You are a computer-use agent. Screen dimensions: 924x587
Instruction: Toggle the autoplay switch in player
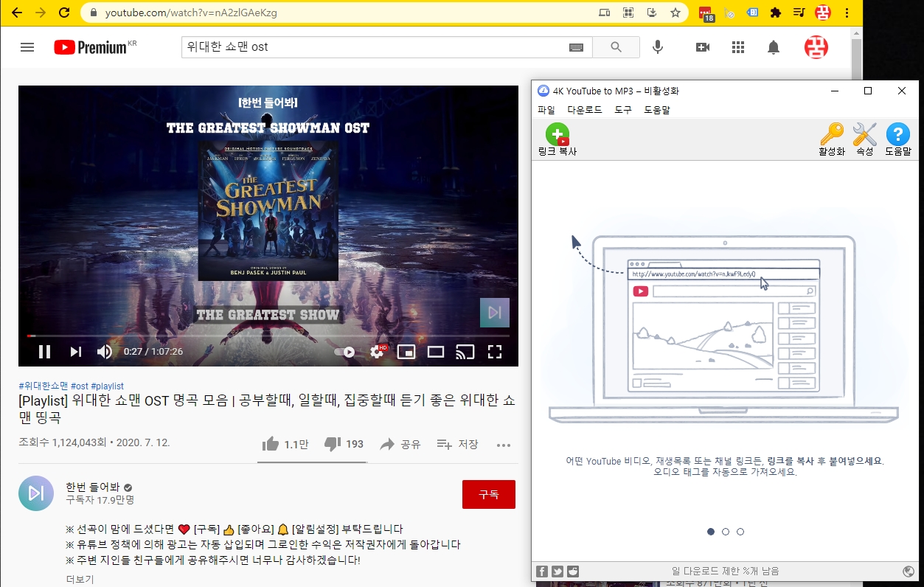[x=344, y=352]
